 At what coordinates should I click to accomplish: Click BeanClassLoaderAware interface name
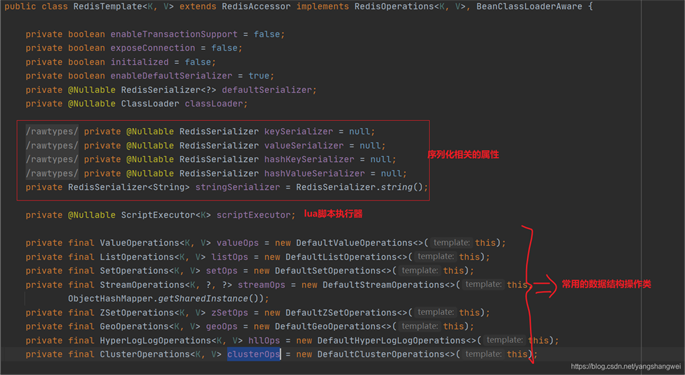click(x=529, y=7)
